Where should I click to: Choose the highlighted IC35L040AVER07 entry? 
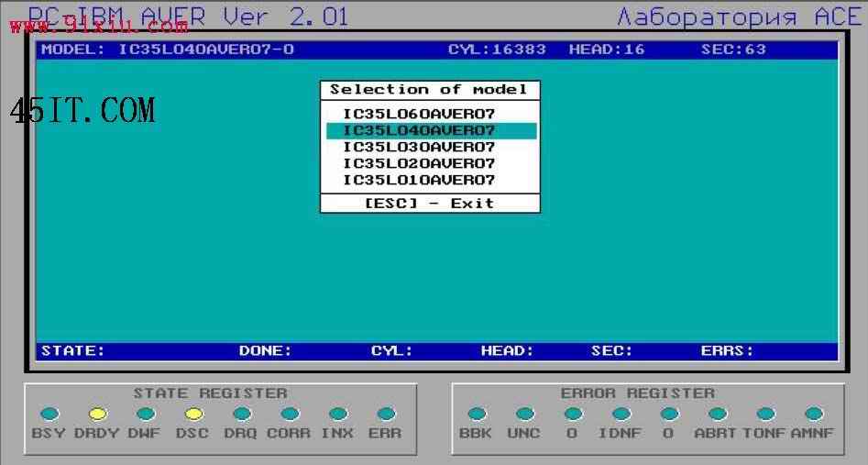point(431,131)
